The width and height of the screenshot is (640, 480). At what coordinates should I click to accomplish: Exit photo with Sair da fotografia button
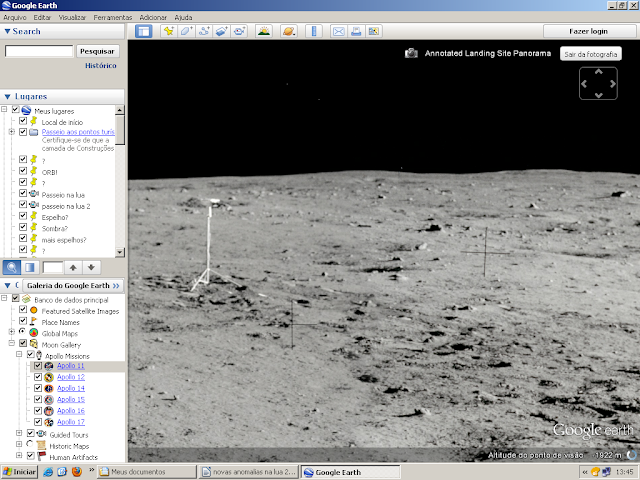point(591,54)
